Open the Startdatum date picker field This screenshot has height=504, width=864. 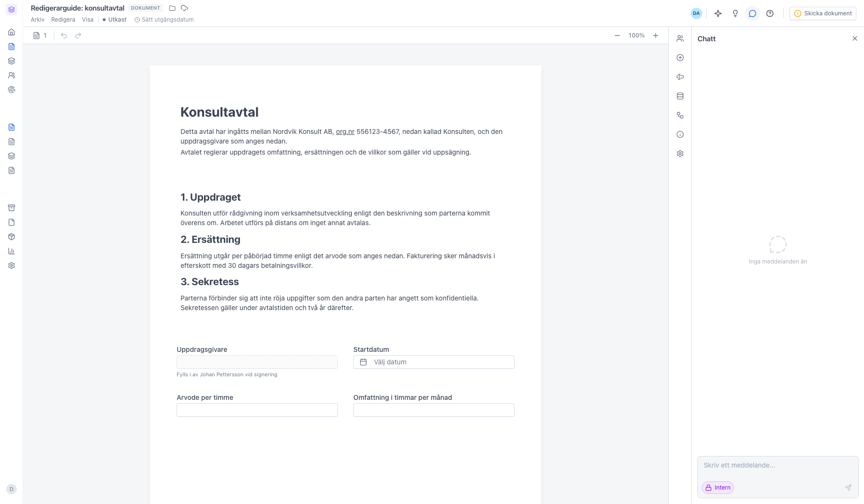[x=434, y=362]
